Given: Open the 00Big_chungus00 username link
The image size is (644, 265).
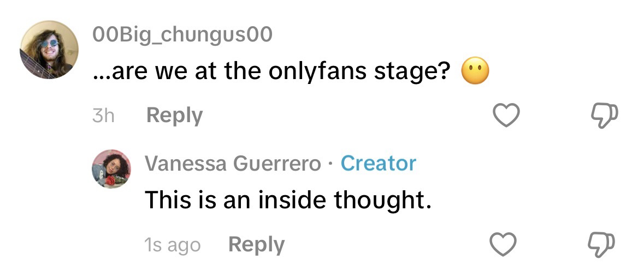Looking at the screenshot, I should coord(182,35).
